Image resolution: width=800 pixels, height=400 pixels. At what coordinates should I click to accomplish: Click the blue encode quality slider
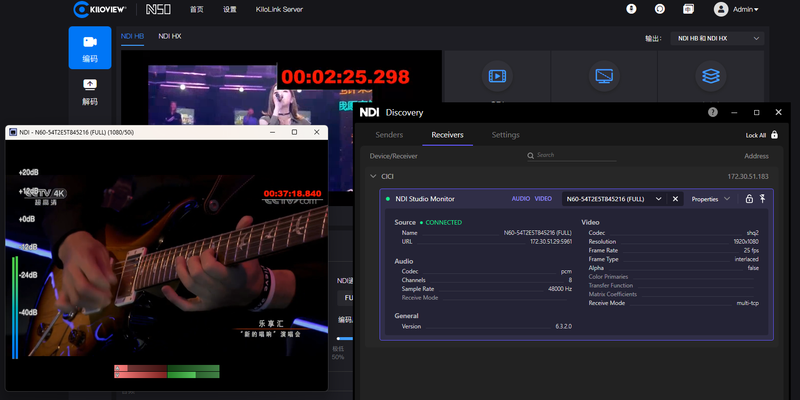click(x=345, y=338)
